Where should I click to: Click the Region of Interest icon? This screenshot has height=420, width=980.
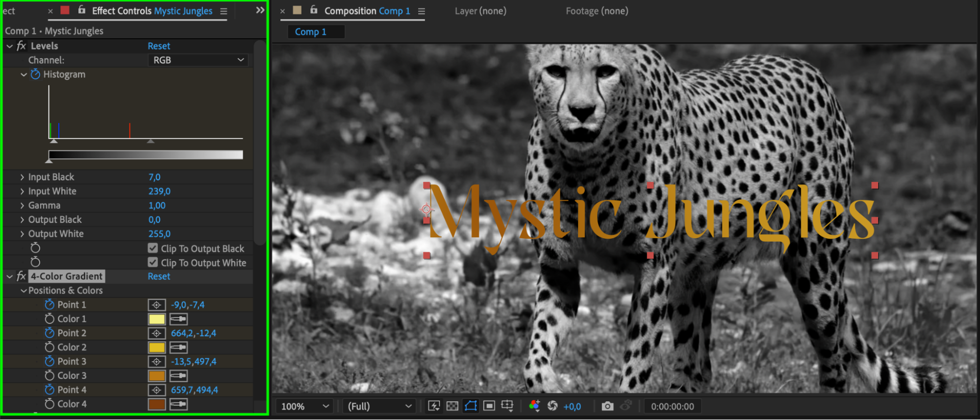pos(489,406)
